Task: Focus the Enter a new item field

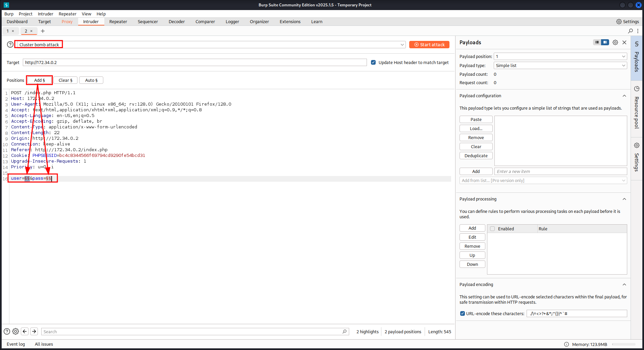Action: (561, 171)
